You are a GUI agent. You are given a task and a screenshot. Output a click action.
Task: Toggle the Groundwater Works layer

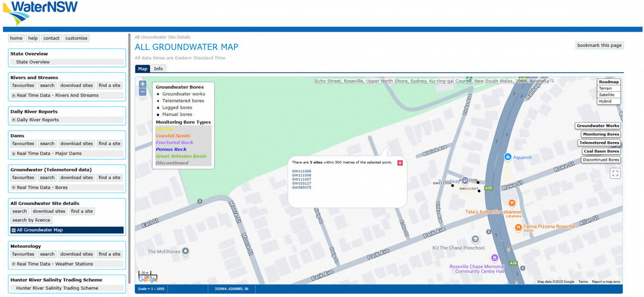pyautogui.click(x=598, y=126)
